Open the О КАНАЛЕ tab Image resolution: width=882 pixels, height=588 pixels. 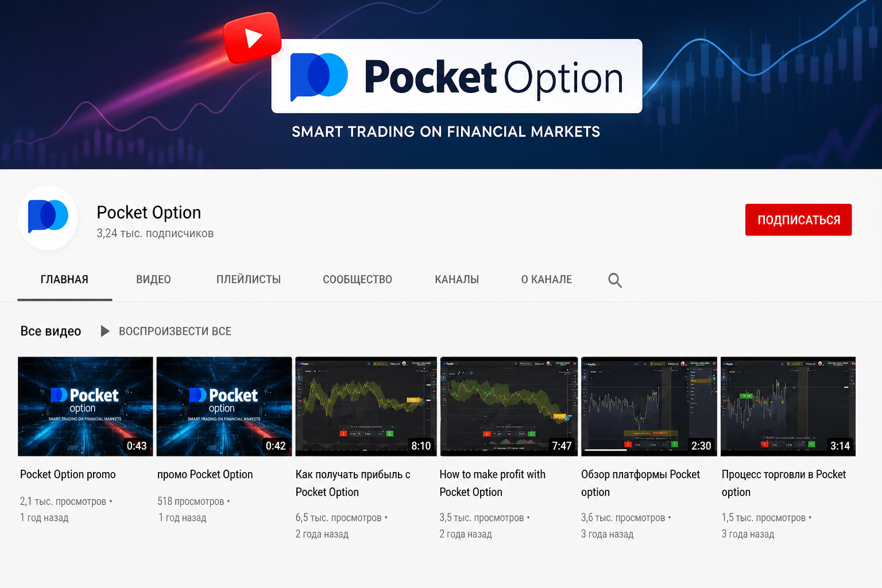[x=547, y=280]
